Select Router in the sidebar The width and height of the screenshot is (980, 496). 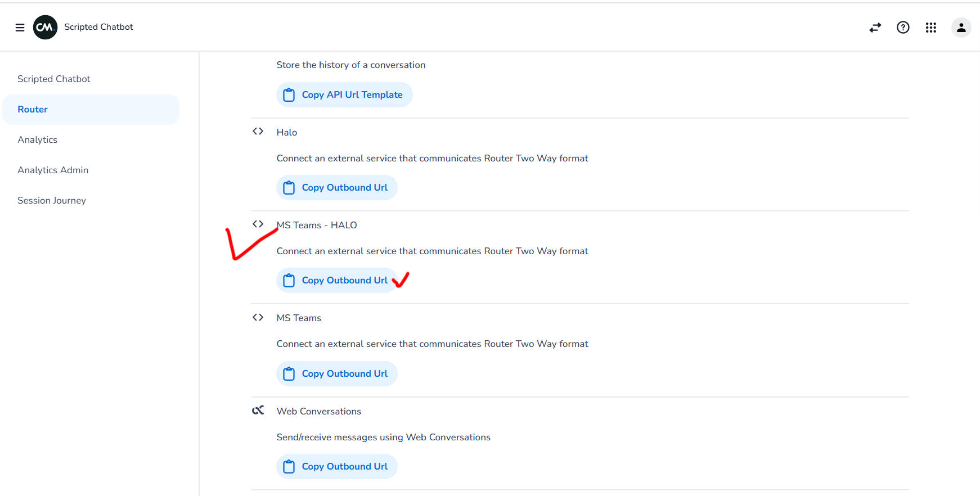[x=91, y=110]
